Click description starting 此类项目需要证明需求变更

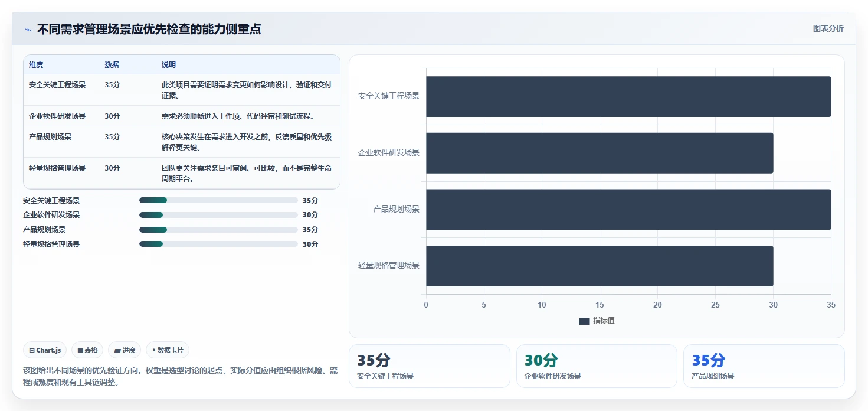pyautogui.click(x=247, y=90)
